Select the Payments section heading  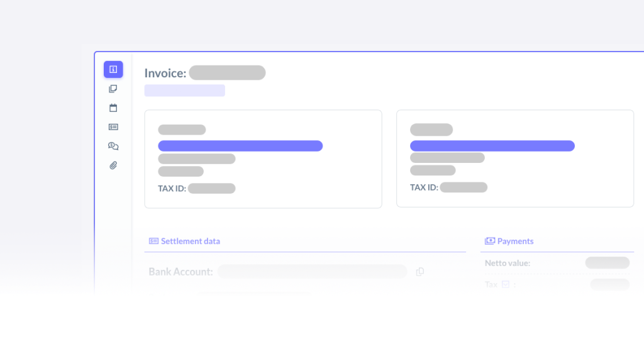tap(516, 242)
